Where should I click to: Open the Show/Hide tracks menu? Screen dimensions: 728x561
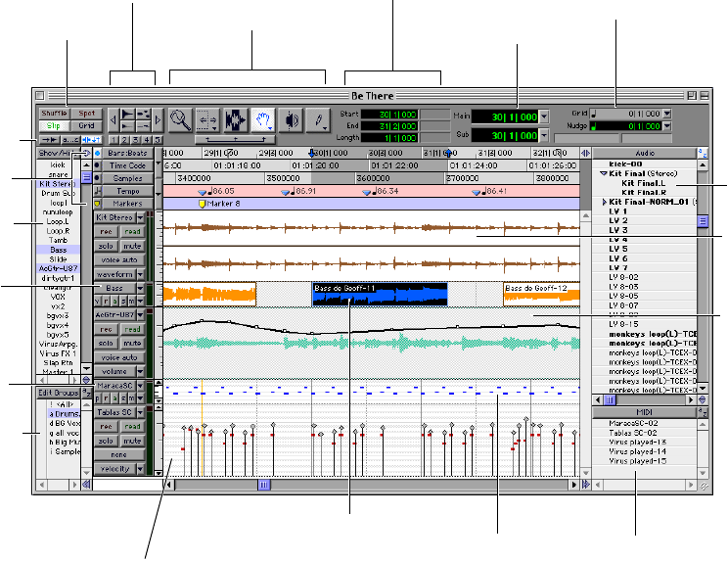coord(59,153)
